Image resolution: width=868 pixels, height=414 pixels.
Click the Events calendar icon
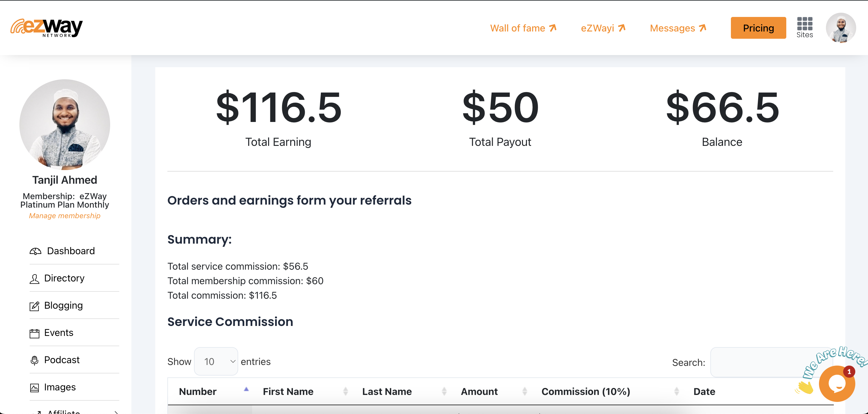point(35,333)
